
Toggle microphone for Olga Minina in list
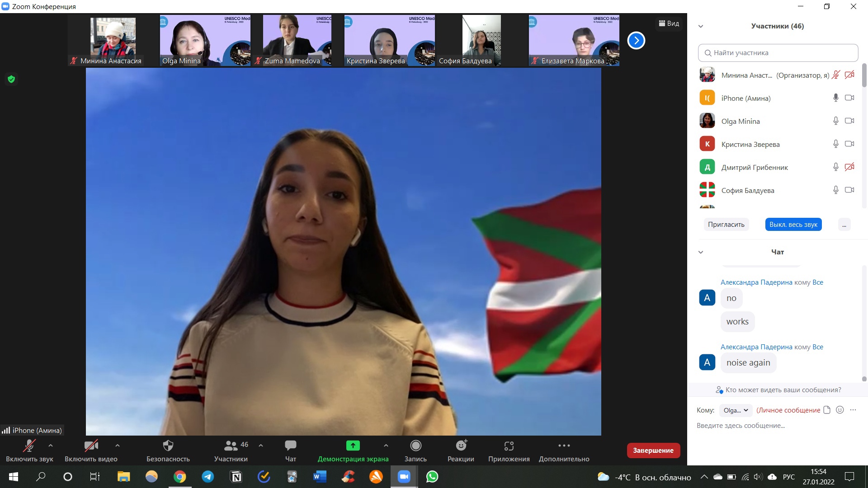(836, 121)
